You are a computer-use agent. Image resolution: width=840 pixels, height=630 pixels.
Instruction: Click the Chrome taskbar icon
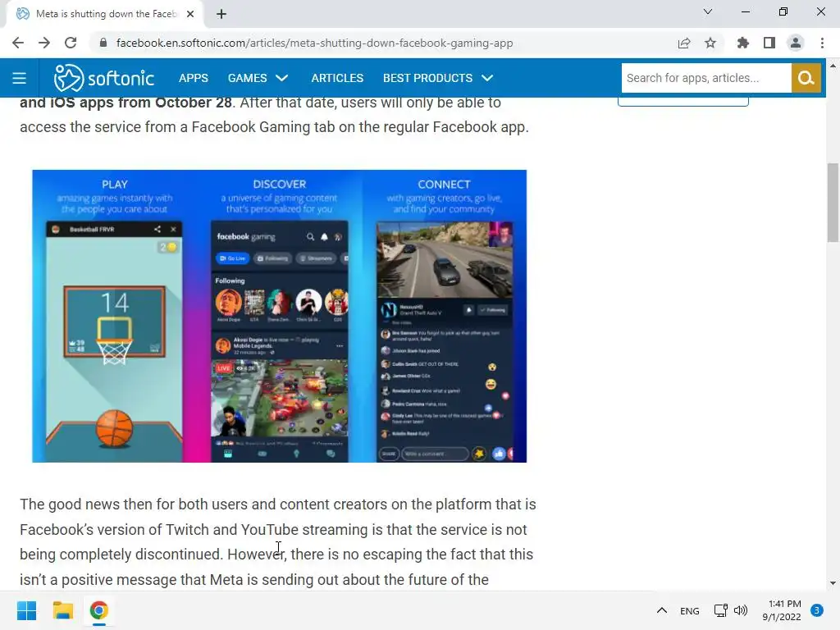coord(99,610)
